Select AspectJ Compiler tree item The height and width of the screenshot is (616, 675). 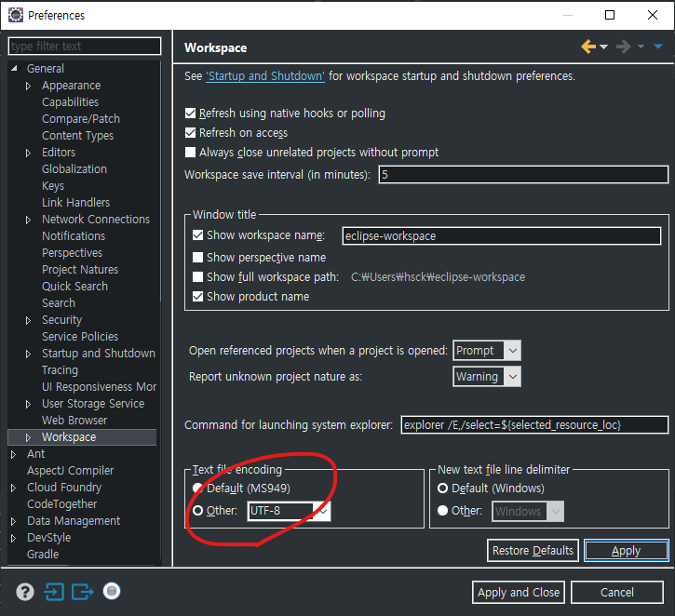70,471
